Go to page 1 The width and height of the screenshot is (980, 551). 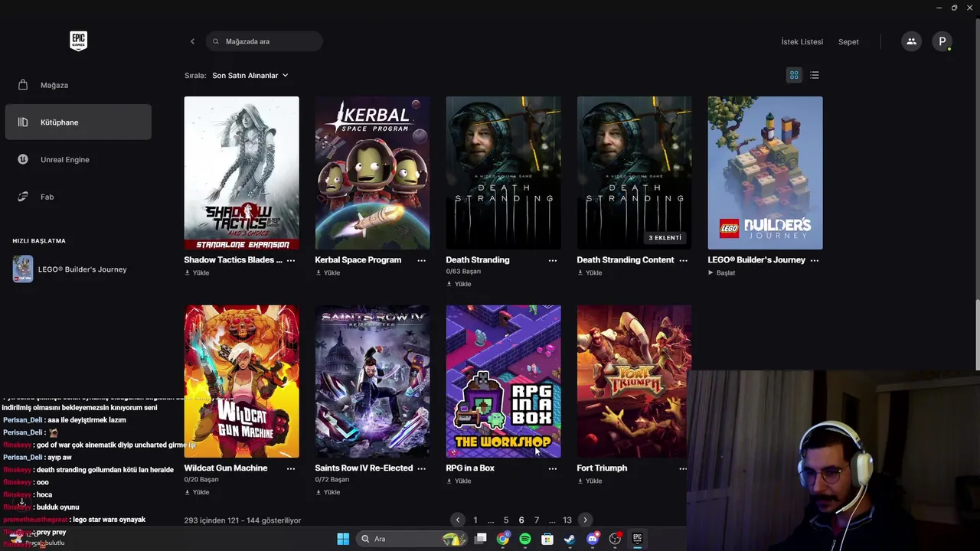click(x=475, y=520)
